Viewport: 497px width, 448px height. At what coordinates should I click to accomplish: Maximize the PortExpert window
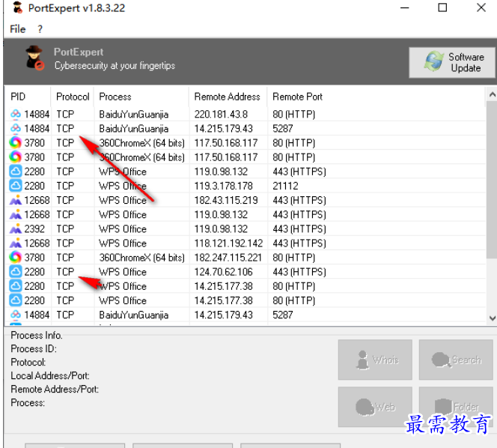[442, 7]
